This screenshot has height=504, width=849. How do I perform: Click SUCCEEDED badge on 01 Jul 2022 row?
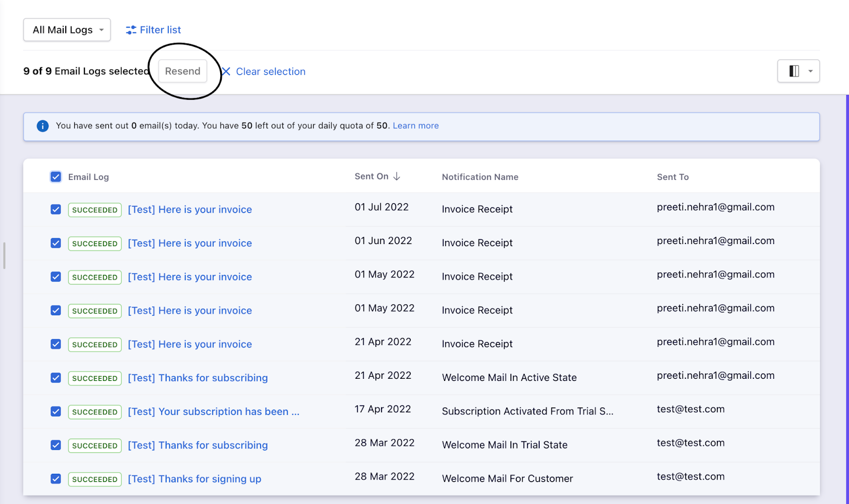(94, 210)
